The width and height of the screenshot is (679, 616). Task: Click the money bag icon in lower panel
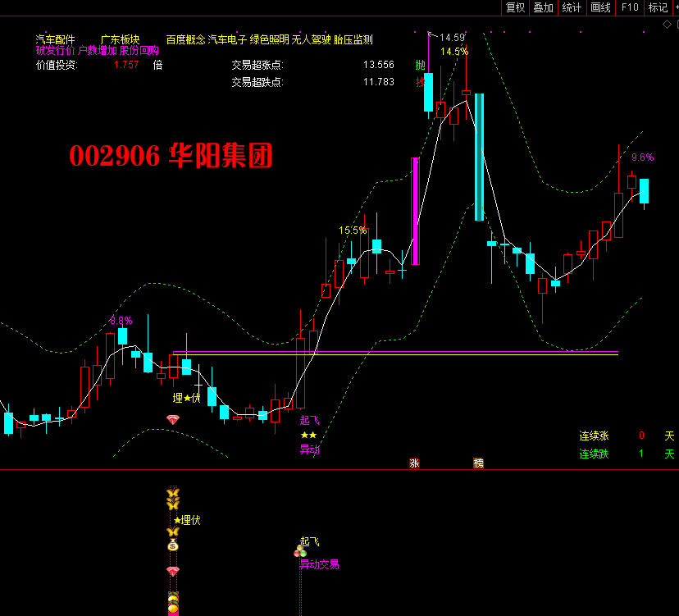172,545
